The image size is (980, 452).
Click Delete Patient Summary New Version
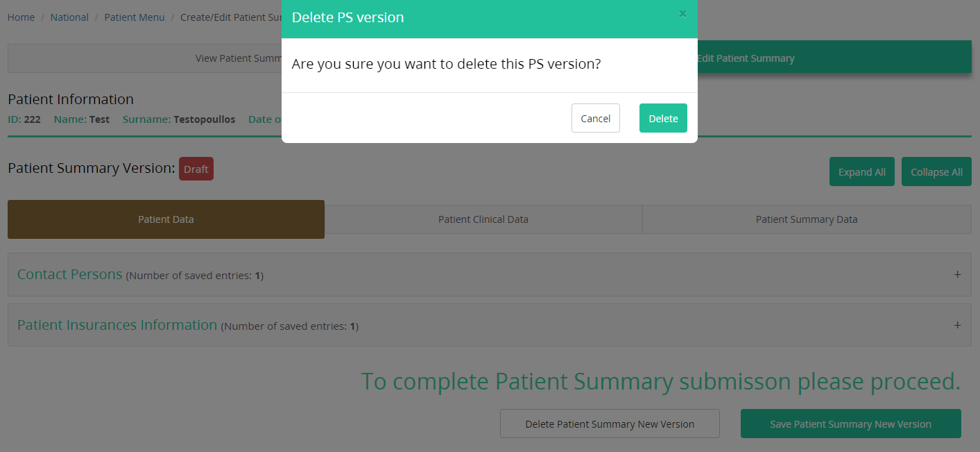click(x=610, y=424)
